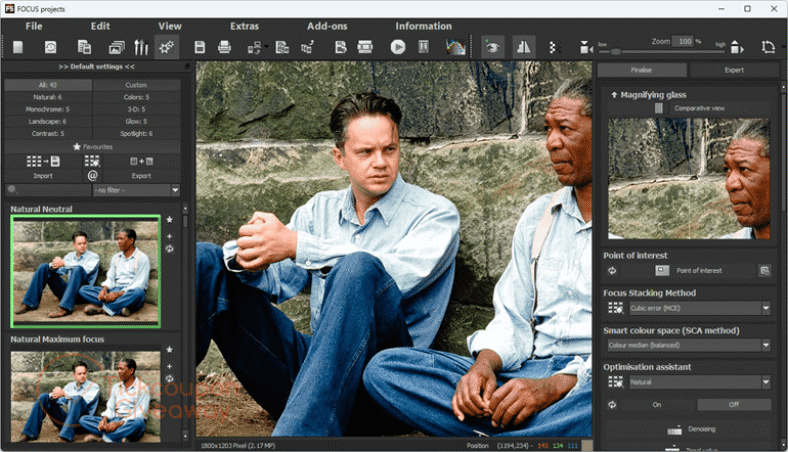Save presets with grid-to-floppy icon

(x=43, y=161)
